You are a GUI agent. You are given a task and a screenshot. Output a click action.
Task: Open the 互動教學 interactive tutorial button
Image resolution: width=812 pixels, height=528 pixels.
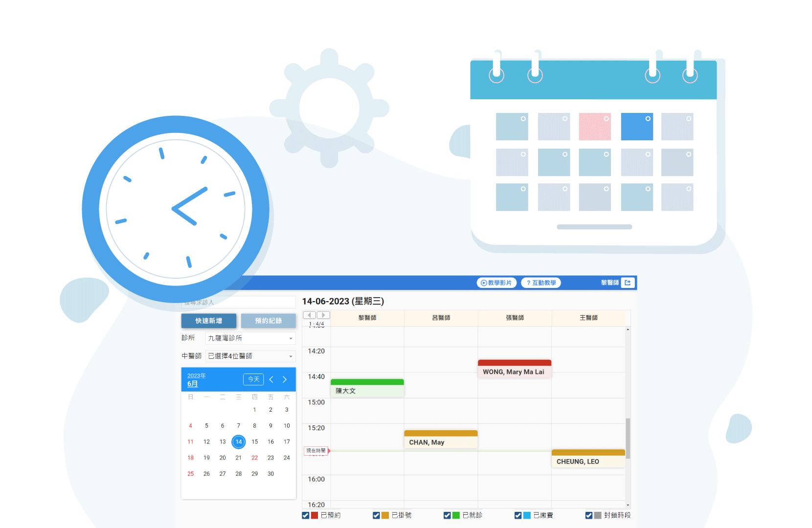[541, 283]
